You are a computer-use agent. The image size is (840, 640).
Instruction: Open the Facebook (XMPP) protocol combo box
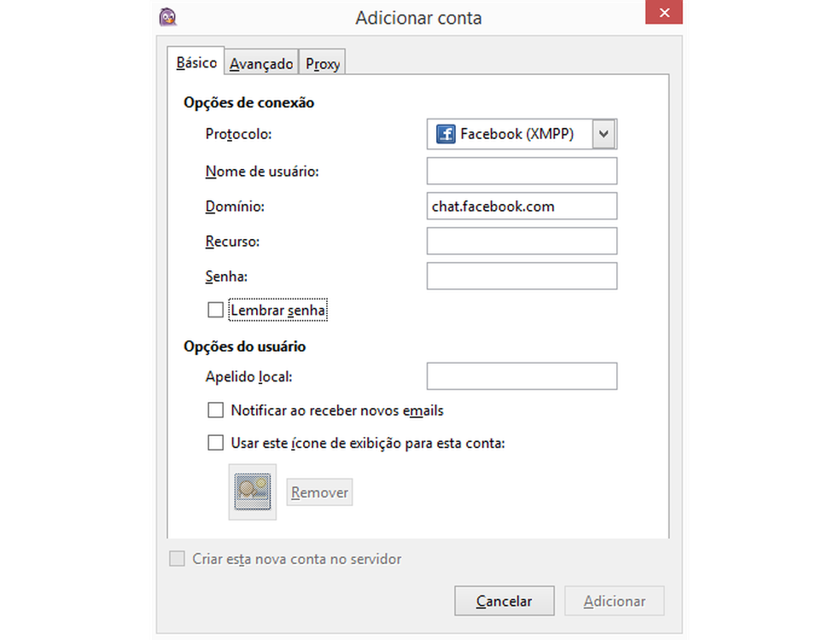[x=512, y=134]
